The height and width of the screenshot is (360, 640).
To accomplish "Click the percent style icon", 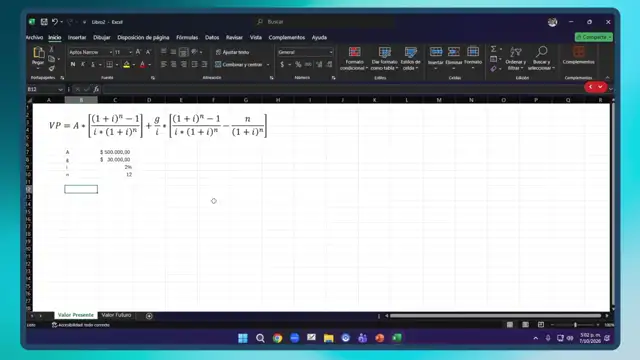I will (298, 64).
